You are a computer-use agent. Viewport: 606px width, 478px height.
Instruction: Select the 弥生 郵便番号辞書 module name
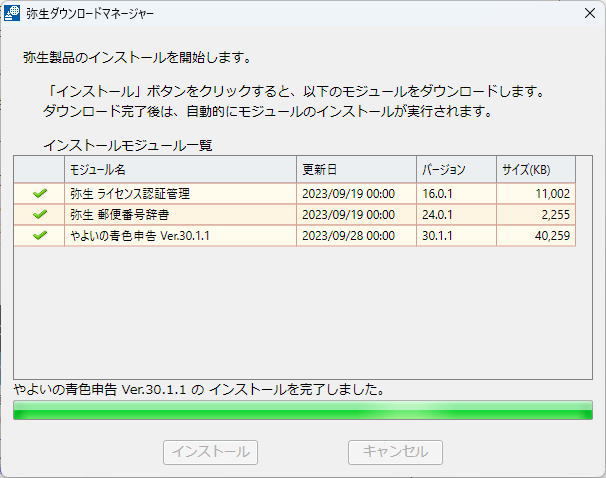point(120,214)
